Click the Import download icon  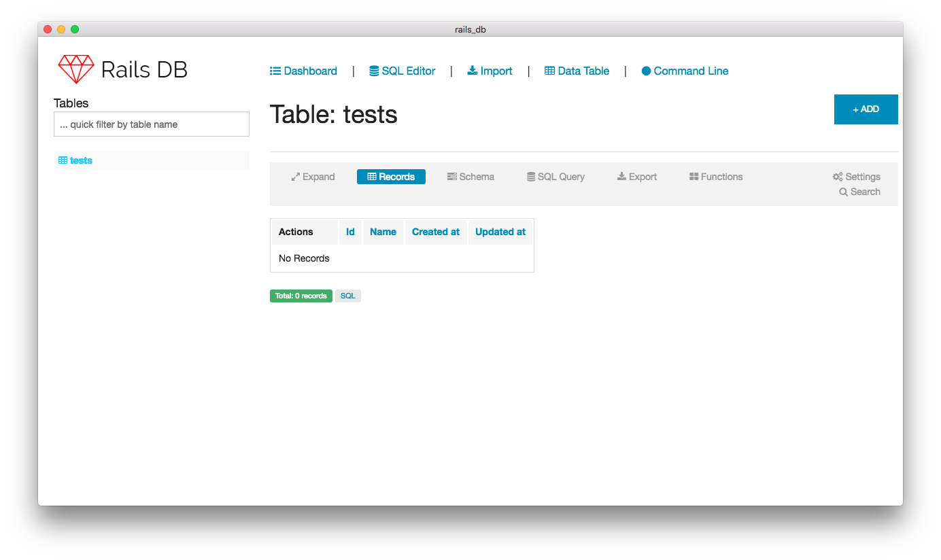click(473, 71)
